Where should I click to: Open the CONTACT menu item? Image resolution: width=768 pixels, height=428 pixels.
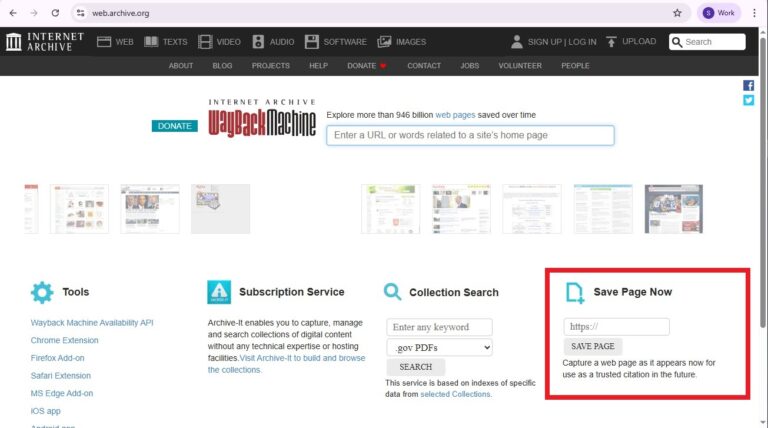coord(424,66)
